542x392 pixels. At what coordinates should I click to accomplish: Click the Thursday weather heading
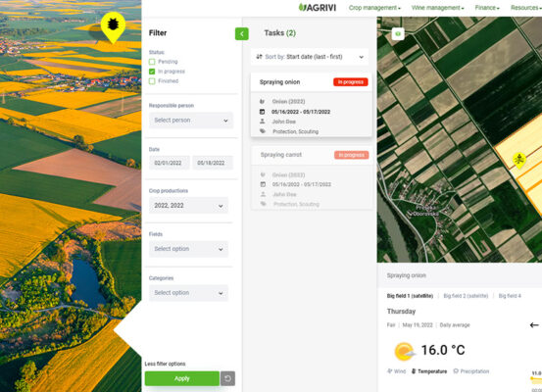(x=401, y=312)
